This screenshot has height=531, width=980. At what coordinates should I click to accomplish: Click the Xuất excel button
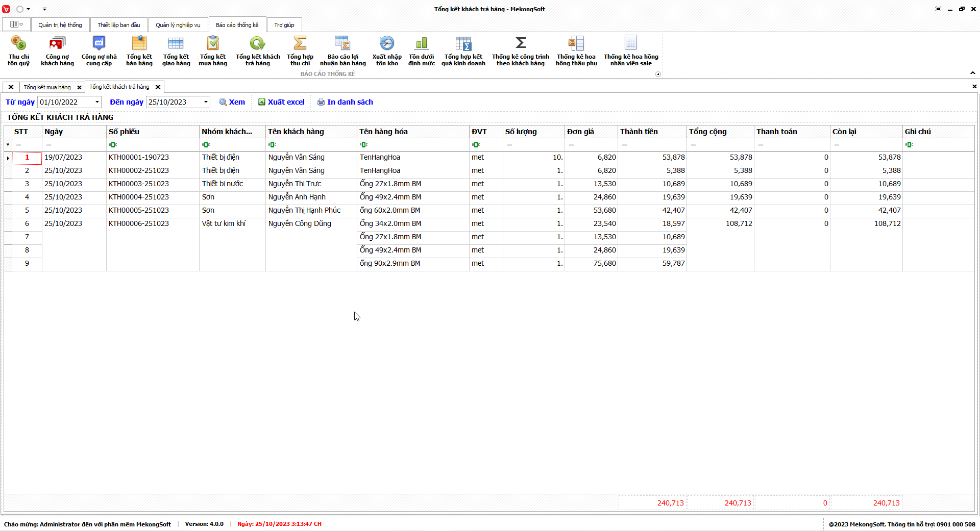click(281, 102)
